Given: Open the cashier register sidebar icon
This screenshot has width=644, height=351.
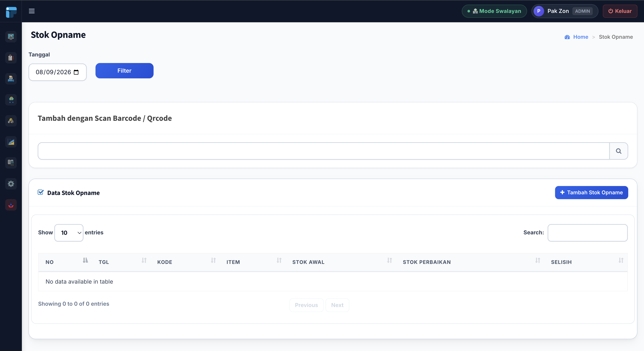Looking at the screenshot, I should click(x=11, y=79).
